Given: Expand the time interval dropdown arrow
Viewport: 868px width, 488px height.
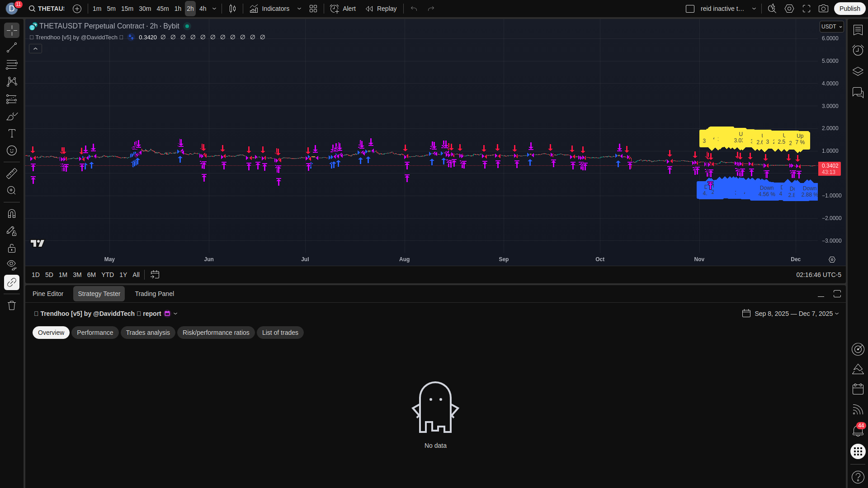Looking at the screenshot, I should (214, 9).
